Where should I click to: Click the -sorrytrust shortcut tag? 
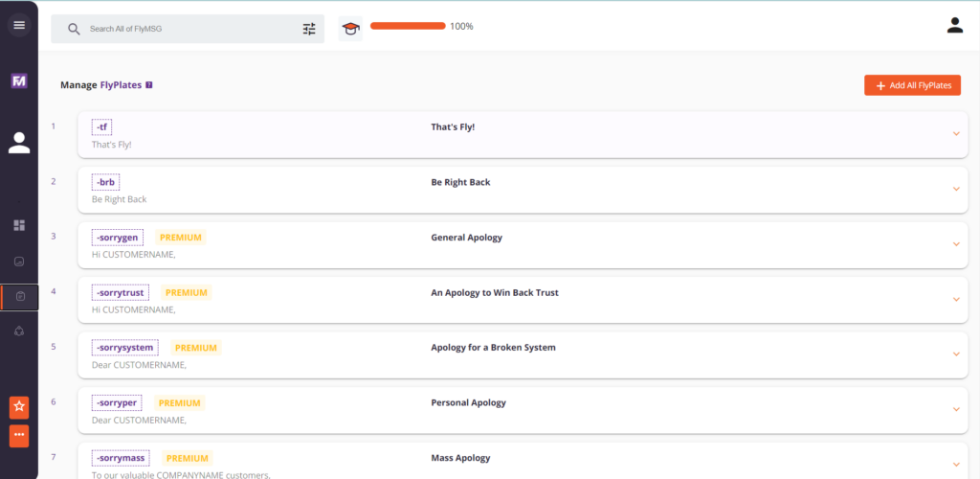[x=121, y=293]
